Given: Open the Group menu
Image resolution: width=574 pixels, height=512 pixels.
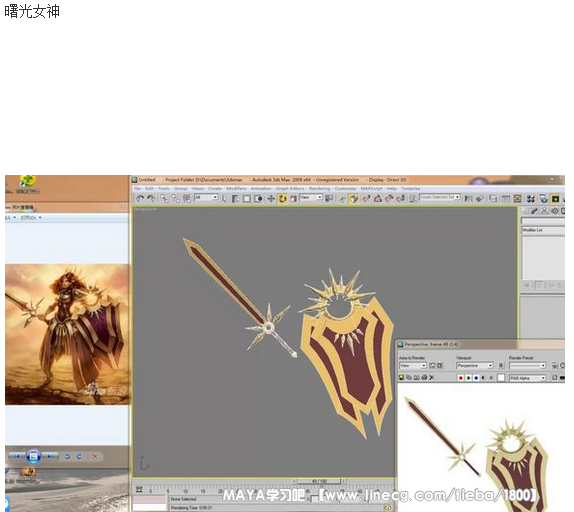Looking at the screenshot, I should pos(180,188).
